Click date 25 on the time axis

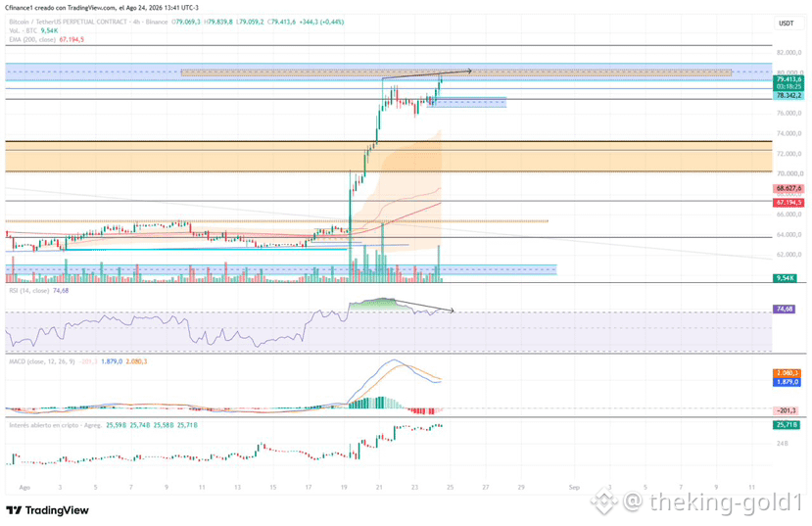(x=450, y=488)
